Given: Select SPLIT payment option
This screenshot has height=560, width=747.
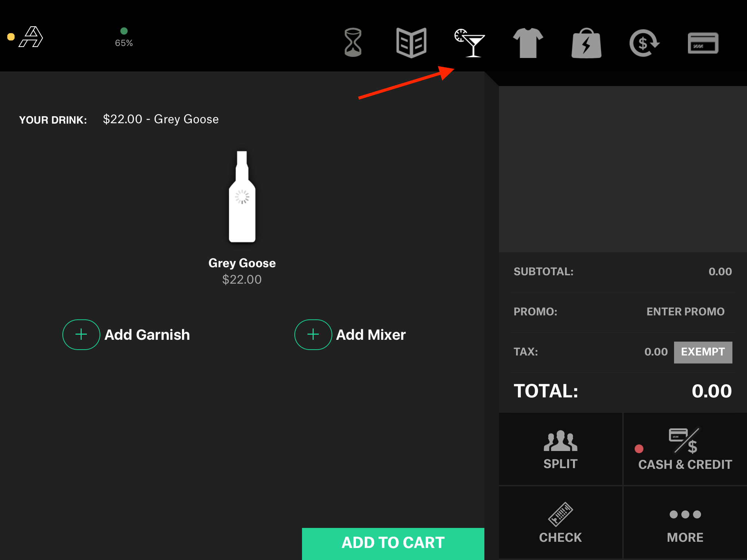Looking at the screenshot, I should click(560, 449).
